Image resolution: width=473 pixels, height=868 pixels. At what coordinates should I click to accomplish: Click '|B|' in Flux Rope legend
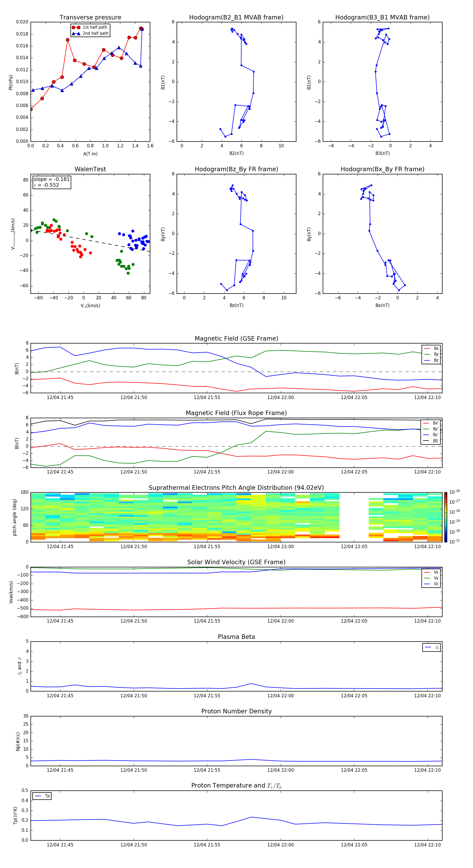pos(435,441)
